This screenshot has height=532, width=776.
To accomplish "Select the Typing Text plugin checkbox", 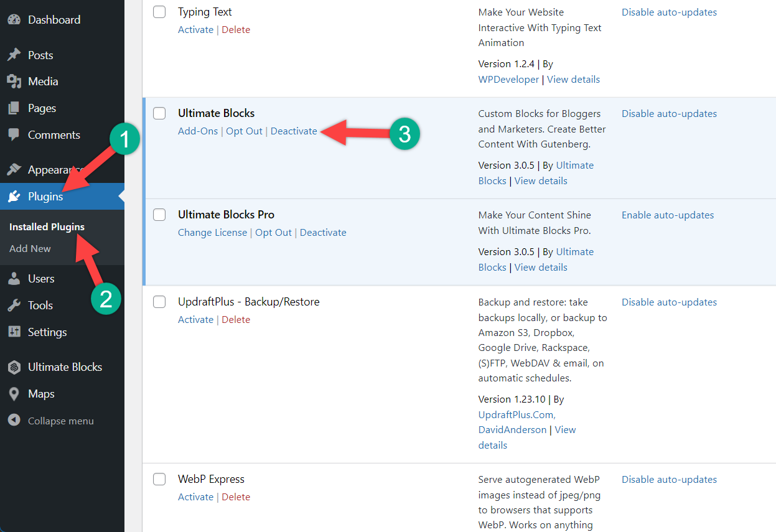I will coord(159,12).
